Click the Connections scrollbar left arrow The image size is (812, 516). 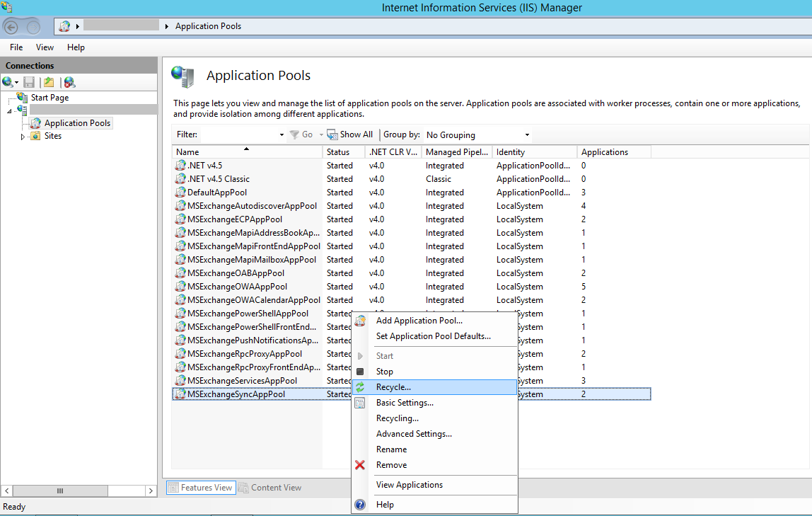(7, 491)
